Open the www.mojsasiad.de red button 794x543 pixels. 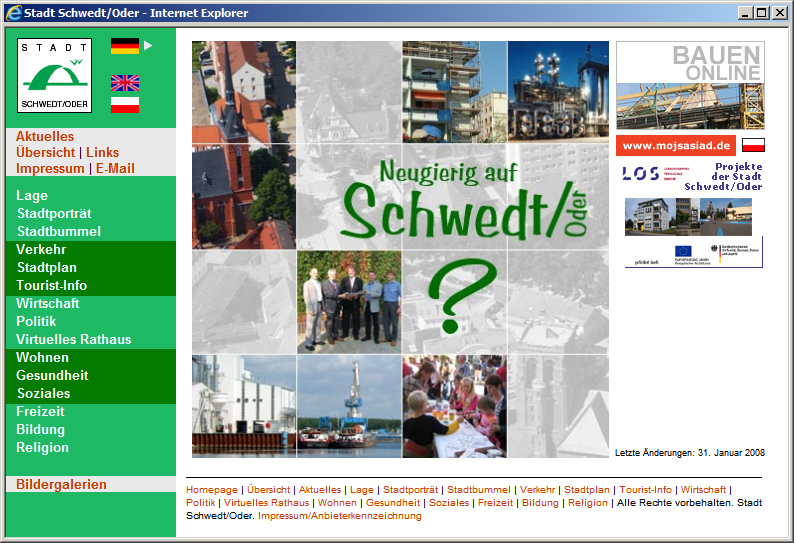tap(677, 146)
